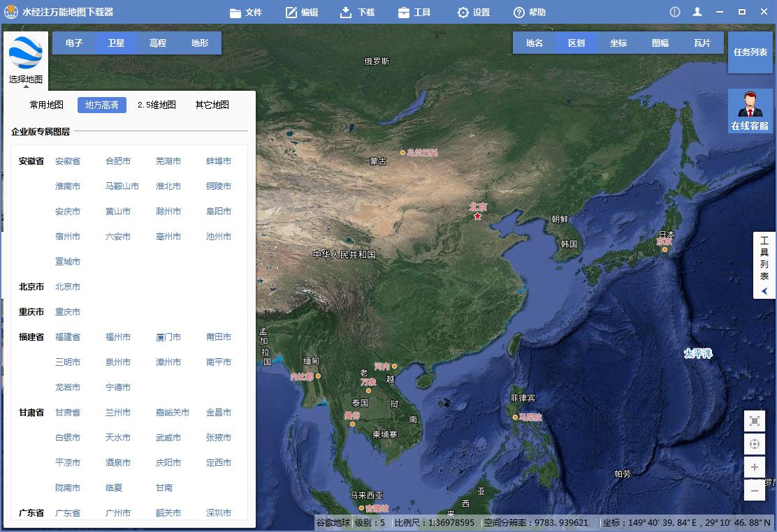Open the 帮助 menu
777x532 pixels.
pyautogui.click(x=529, y=13)
